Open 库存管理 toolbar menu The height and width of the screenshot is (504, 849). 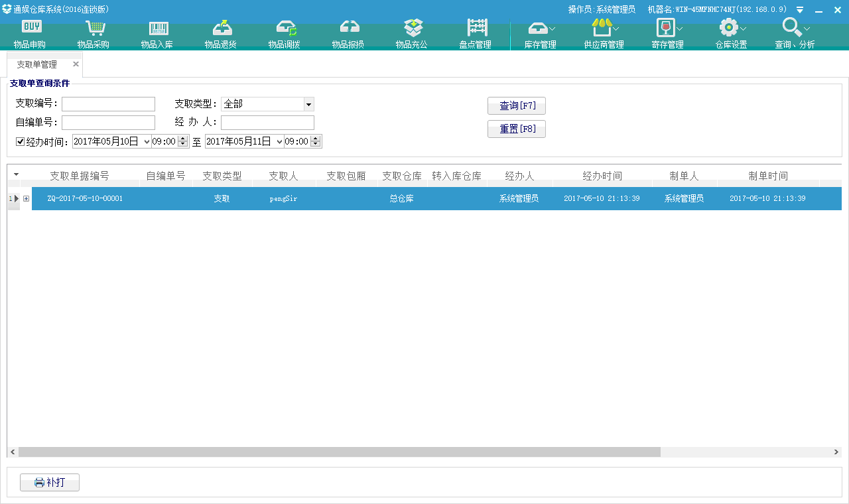pos(541,33)
